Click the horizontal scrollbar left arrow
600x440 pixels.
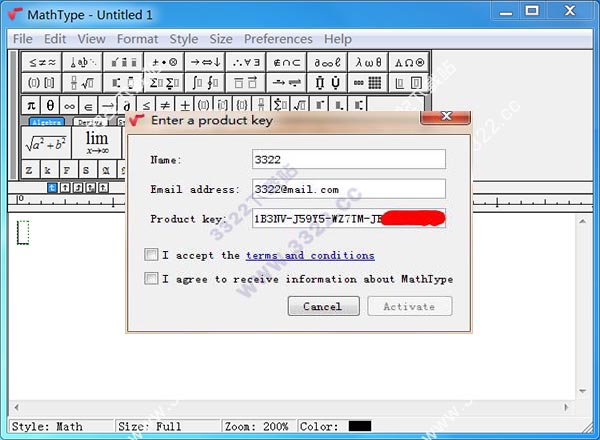16,407
